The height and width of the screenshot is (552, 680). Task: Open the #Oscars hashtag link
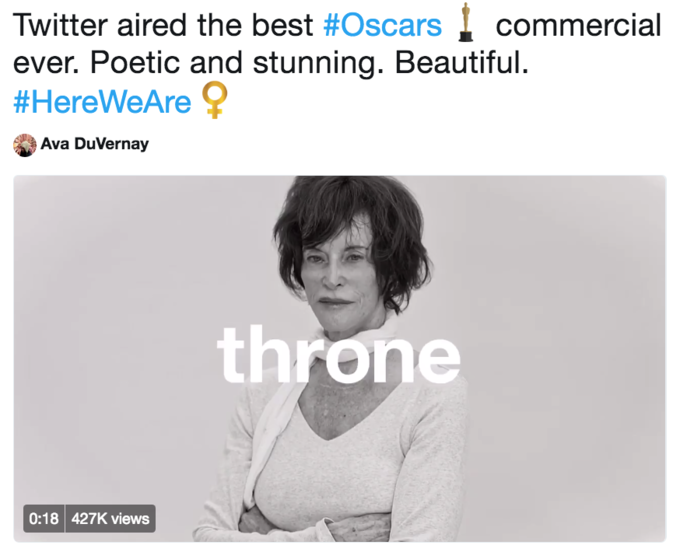(x=382, y=25)
